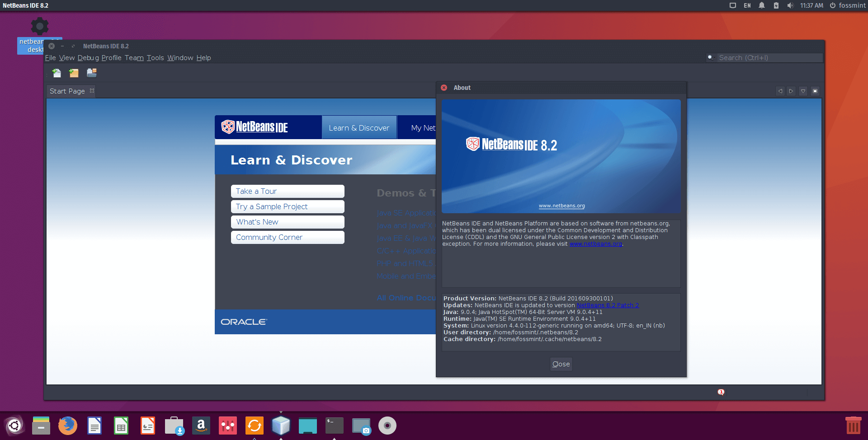
Task: Open LibreOffice Writer from the dock
Action: coord(94,426)
